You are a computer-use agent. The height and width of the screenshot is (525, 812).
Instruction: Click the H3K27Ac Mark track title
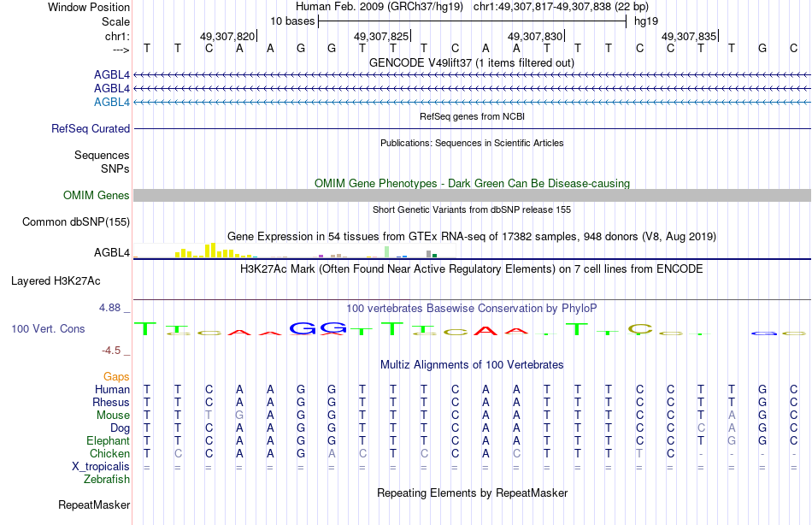(472, 269)
